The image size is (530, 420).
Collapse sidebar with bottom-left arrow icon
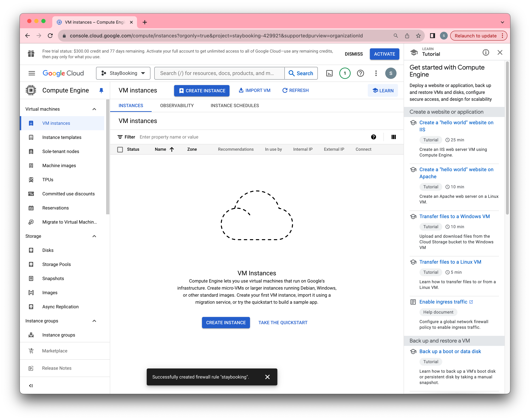(x=31, y=386)
